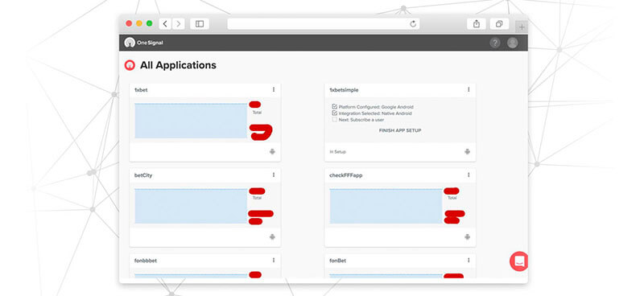The image size is (644, 296).
Task: Open the fonbbbet application title
Action: click(146, 261)
